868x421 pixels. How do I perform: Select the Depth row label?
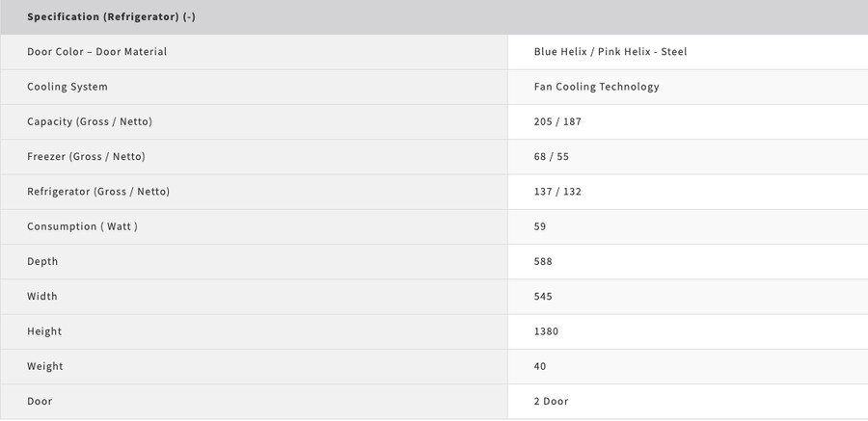(42, 261)
